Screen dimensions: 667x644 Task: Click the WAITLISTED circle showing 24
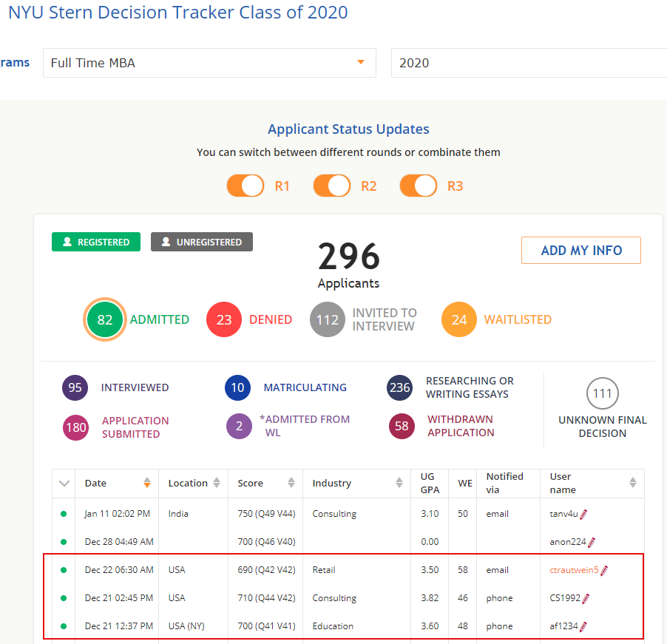tap(458, 319)
